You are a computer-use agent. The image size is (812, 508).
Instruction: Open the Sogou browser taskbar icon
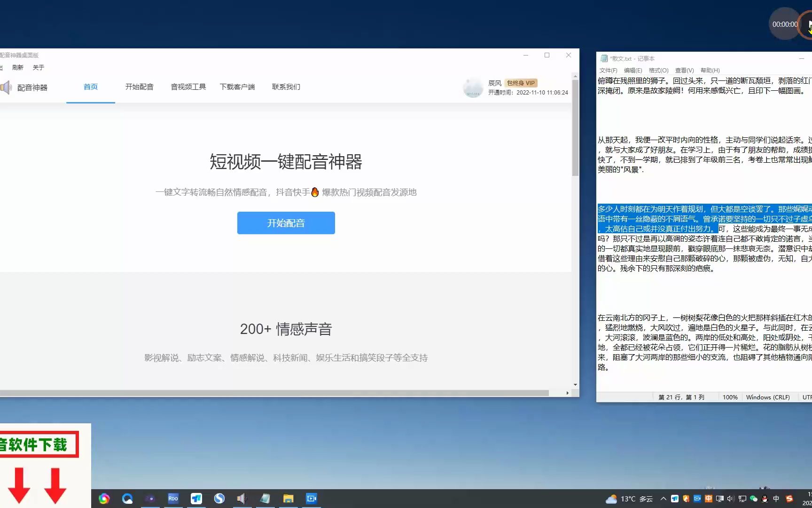click(219, 499)
